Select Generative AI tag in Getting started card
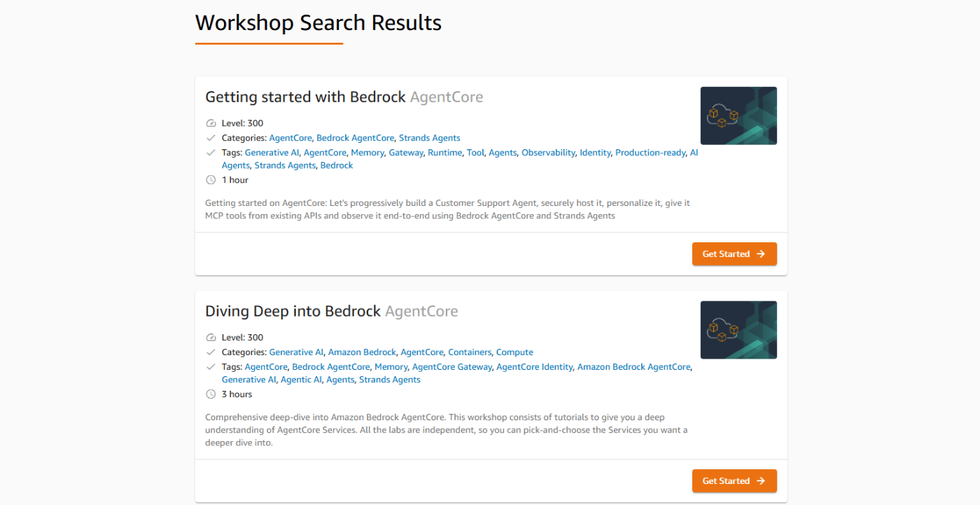Screen dimensions: 980x505 272,153
